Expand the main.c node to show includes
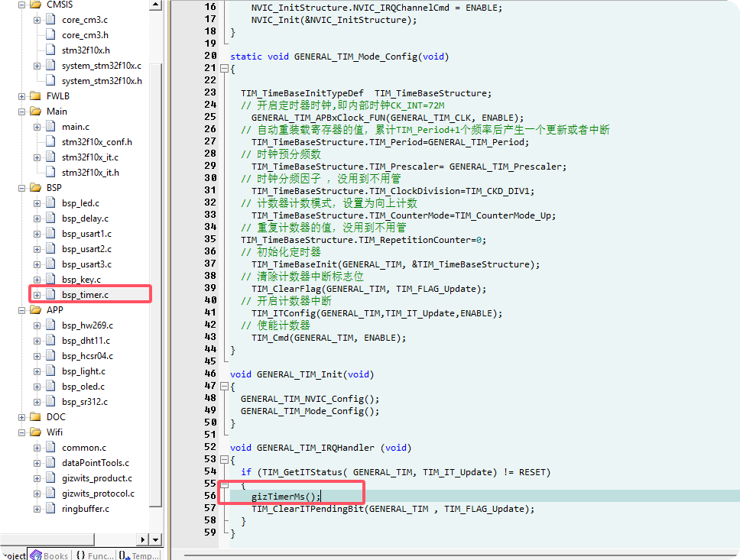Image resolution: width=740 pixels, height=560 pixels. tap(37, 127)
